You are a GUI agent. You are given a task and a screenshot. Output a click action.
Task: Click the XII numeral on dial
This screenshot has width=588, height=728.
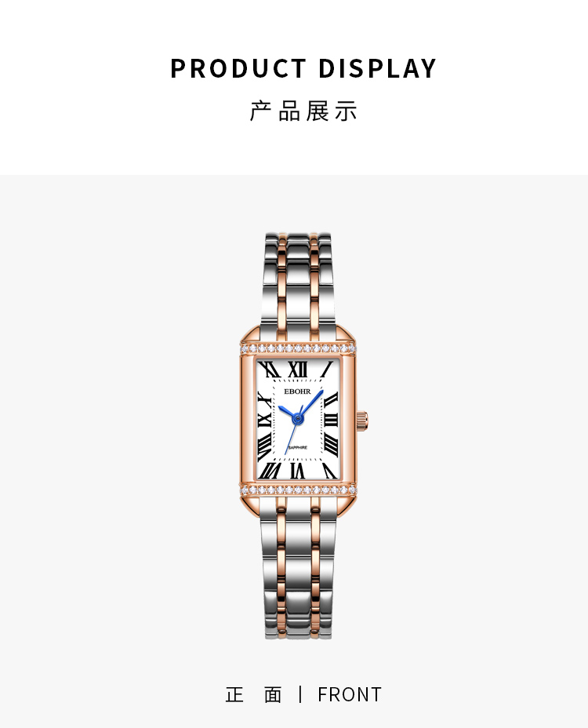297,369
